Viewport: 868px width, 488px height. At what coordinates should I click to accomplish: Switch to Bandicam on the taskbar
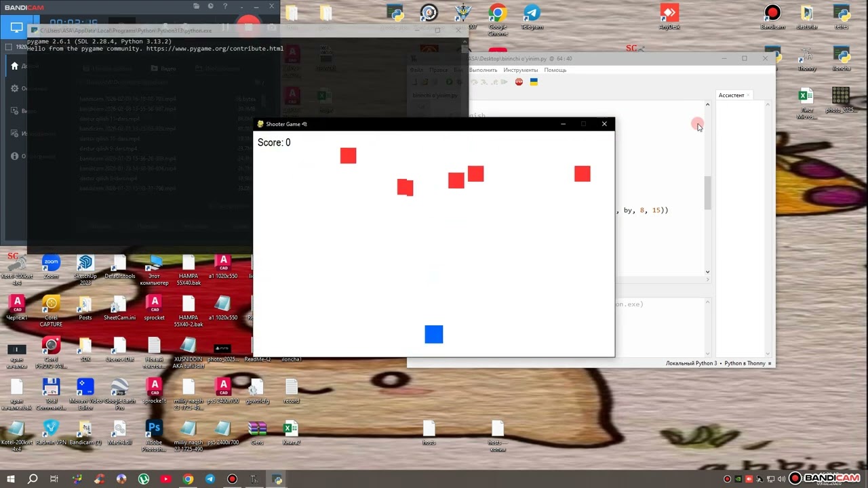[232, 479]
